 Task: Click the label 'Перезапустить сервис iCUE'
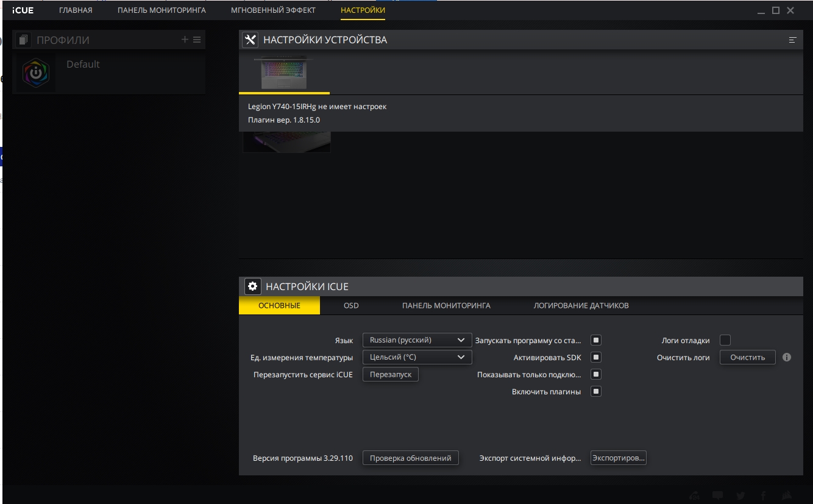(304, 374)
